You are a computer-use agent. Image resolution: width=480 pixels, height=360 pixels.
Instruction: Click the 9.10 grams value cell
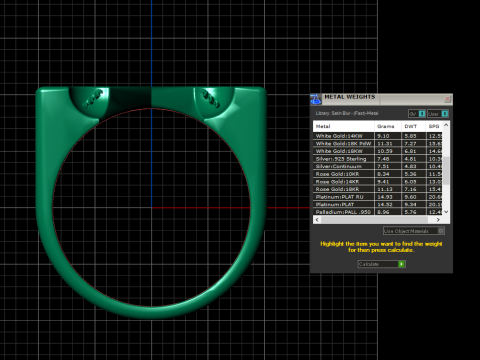[388, 136]
